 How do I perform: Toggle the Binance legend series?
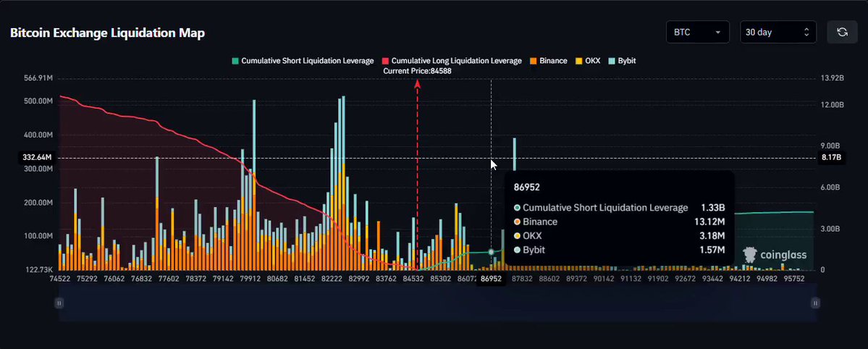[548, 61]
